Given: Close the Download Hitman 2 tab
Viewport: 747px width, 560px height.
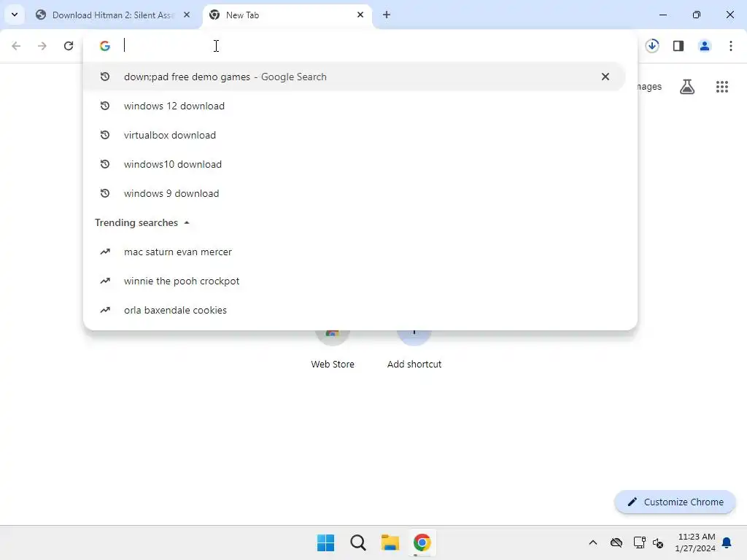Looking at the screenshot, I should tap(187, 15).
